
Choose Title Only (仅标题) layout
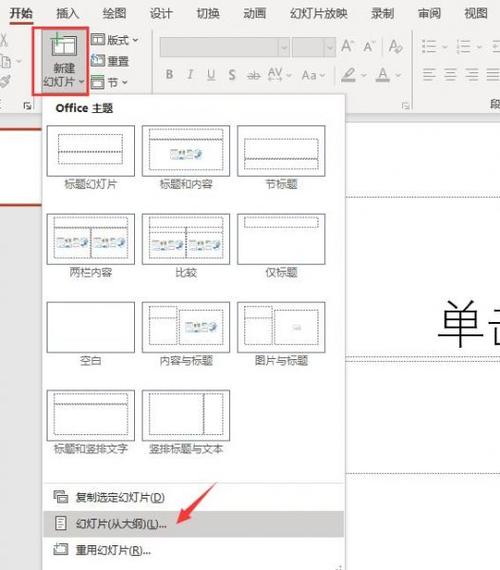click(x=281, y=246)
